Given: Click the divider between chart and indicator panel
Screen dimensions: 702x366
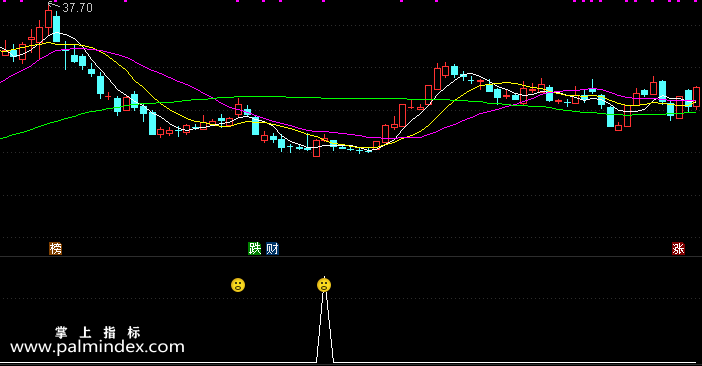Looking at the screenshot, I should click(351, 256).
